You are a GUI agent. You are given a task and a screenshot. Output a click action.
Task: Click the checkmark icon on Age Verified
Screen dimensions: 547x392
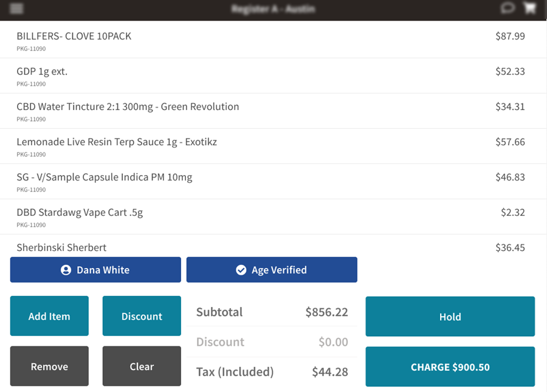click(x=241, y=270)
